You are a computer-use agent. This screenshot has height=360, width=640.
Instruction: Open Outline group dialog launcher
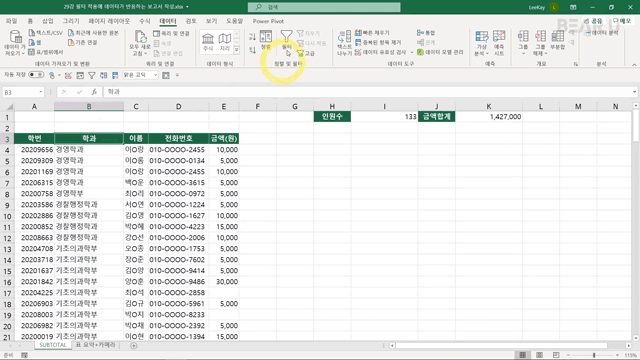click(576, 64)
